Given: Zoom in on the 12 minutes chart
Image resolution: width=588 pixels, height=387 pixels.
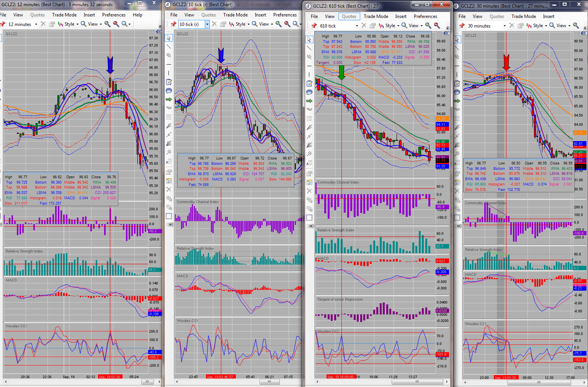Looking at the screenshot, I should coord(108,24).
